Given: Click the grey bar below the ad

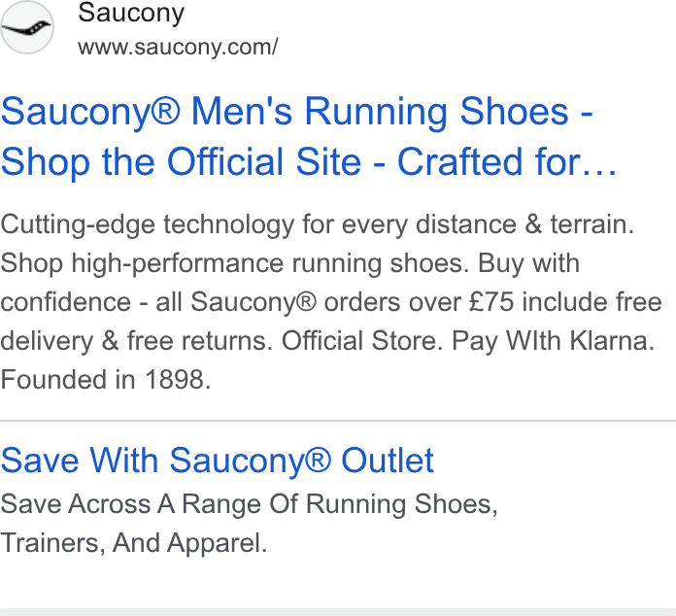Looking at the screenshot, I should [x=338, y=612].
